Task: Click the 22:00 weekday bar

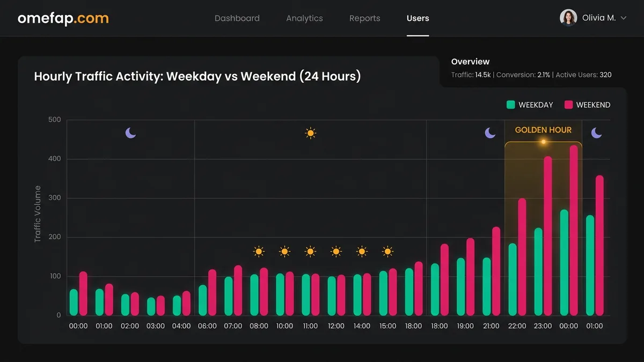Action: 513,279
